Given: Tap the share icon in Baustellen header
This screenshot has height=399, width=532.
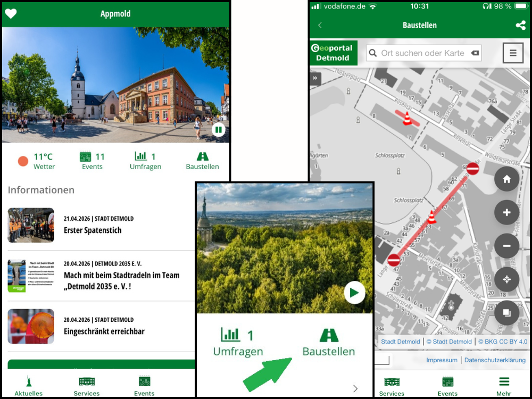Looking at the screenshot, I should tap(520, 25).
